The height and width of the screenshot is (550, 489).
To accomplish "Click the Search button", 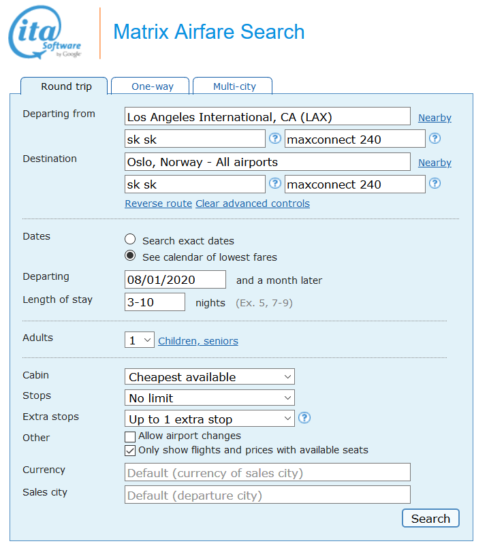I will click(x=431, y=518).
